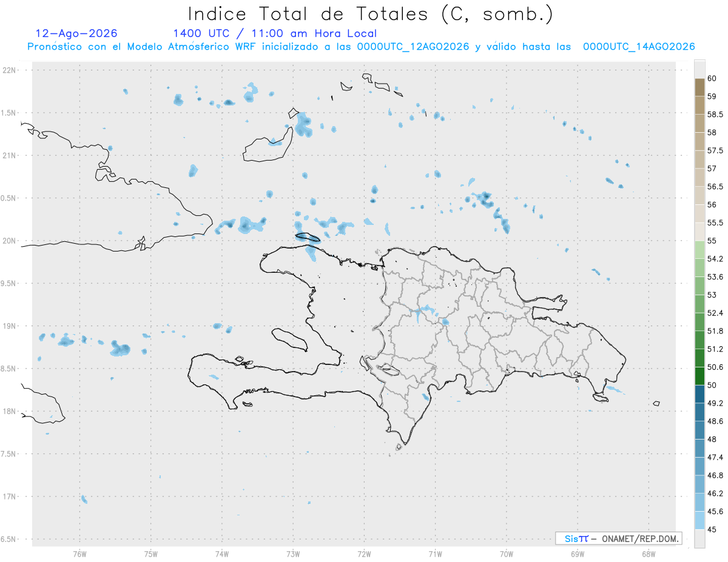Click the blue swatch between 47.4 and 48
This screenshot has height=562, width=728.
point(699,448)
